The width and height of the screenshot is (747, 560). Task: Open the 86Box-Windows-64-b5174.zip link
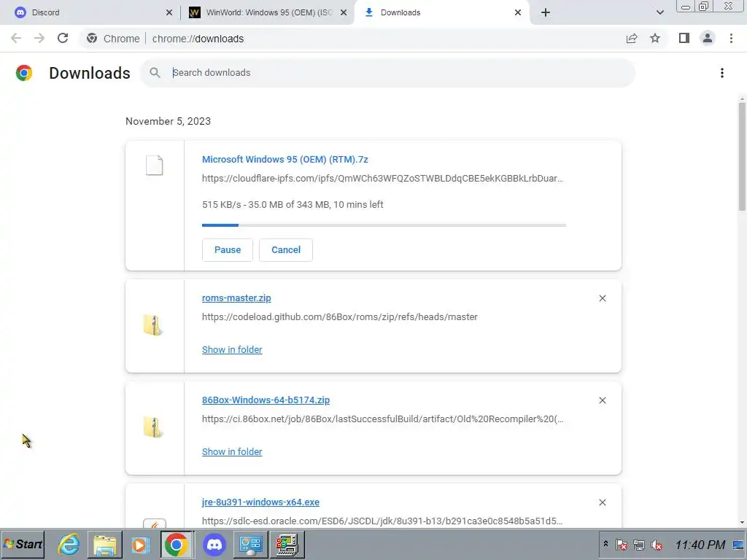266,400
